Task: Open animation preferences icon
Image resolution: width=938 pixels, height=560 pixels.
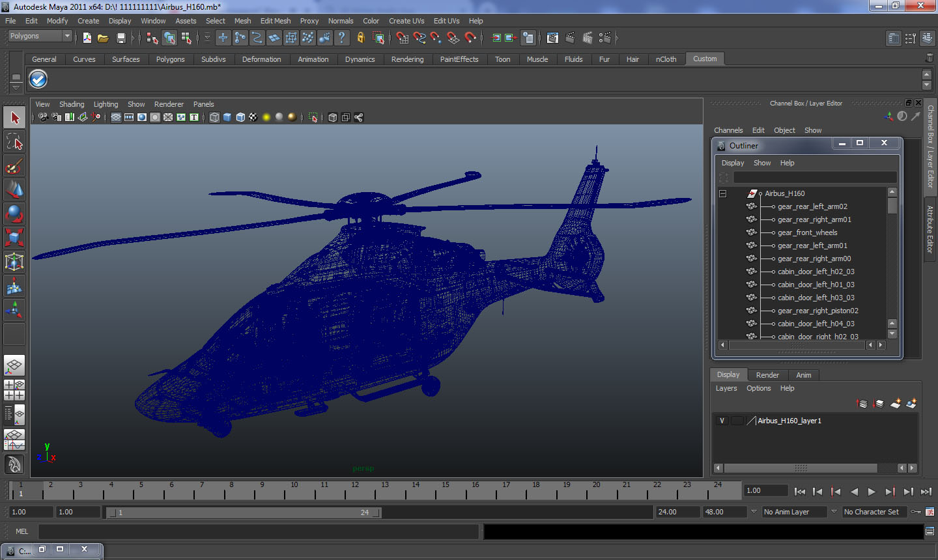Action: pos(930,512)
